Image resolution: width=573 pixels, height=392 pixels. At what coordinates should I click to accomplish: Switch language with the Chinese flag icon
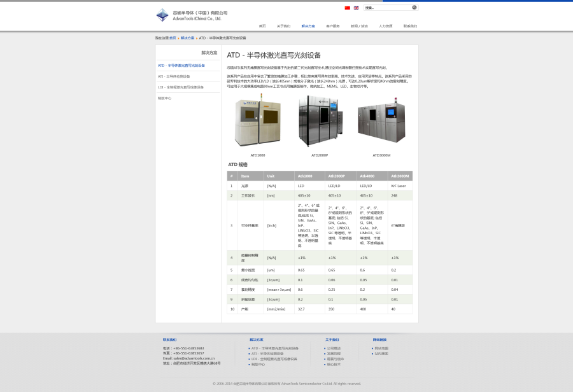pos(347,8)
